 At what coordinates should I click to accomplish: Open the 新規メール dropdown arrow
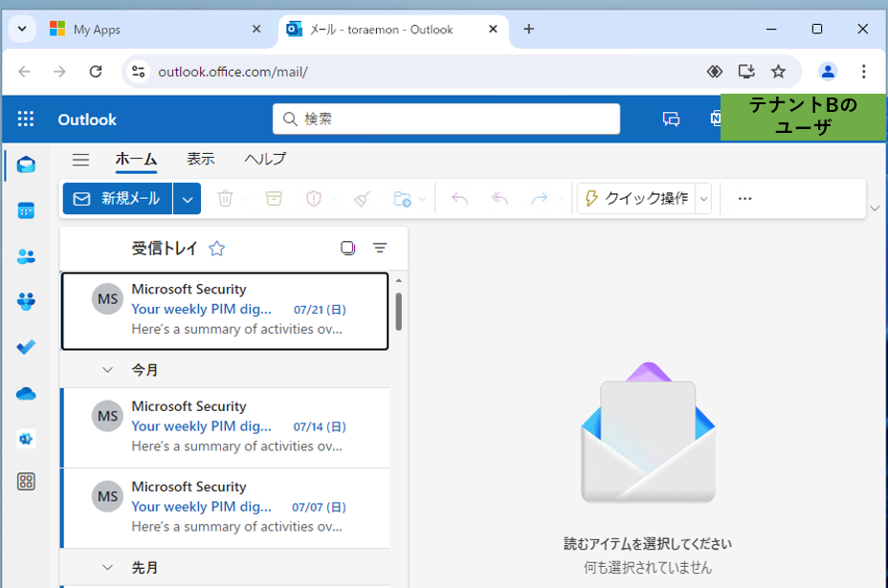(x=188, y=199)
